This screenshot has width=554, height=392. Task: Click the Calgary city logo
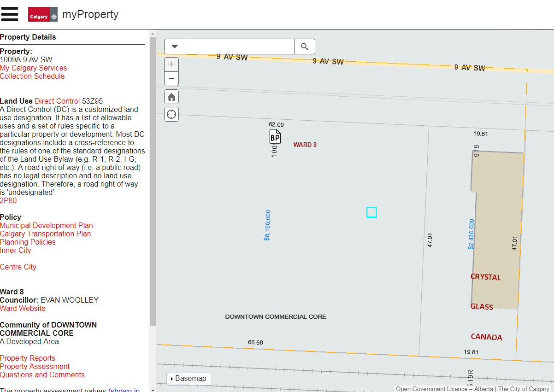pos(42,14)
